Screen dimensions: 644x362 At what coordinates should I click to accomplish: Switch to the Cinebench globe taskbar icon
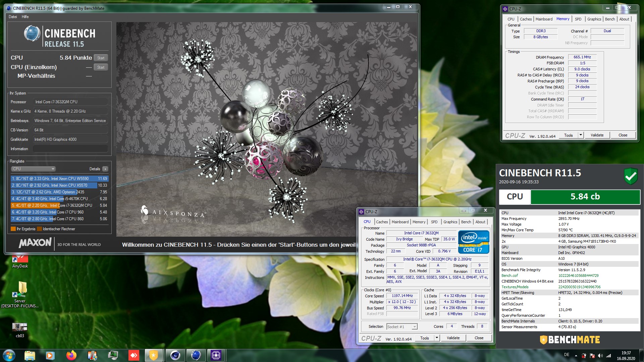click(x=196, y=355)
